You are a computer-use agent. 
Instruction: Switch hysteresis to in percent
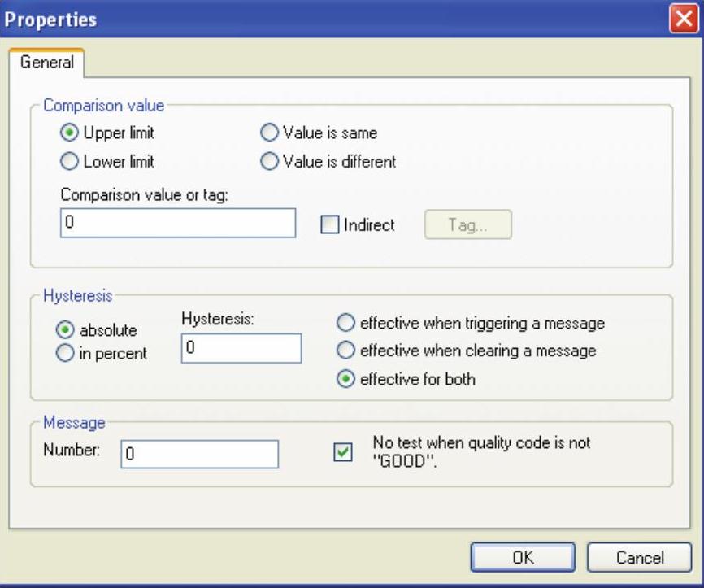(67, 354)
